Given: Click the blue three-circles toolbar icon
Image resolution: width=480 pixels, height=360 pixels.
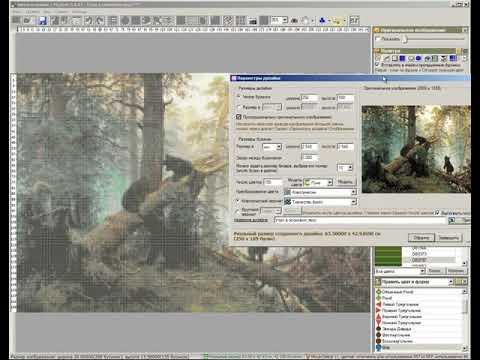Looking at the screenshot, I should tap(322, 21).
